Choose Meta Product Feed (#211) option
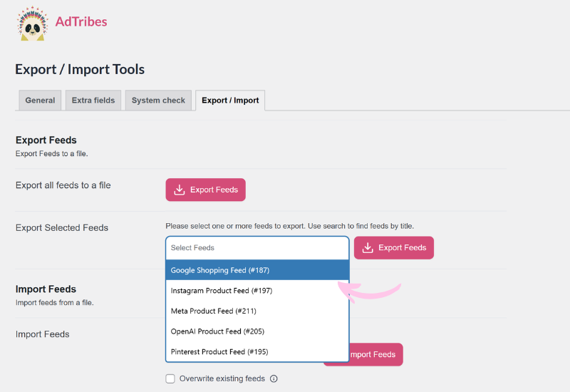570x392 pixels. (257, 311)
